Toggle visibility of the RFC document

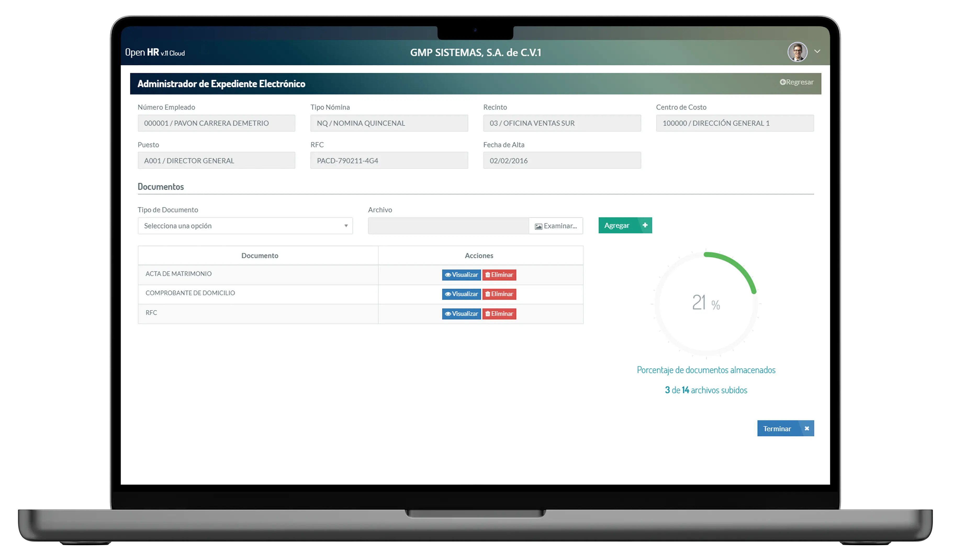(x=461, y=314)
